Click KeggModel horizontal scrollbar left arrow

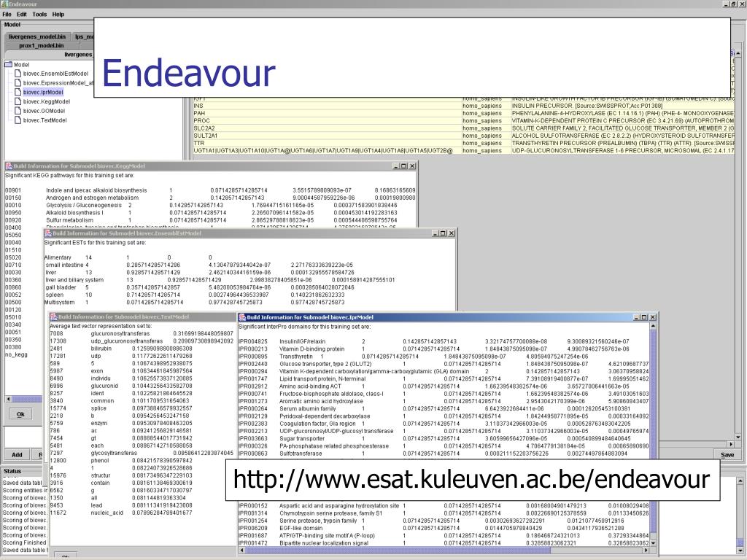[x=8, y=399]
